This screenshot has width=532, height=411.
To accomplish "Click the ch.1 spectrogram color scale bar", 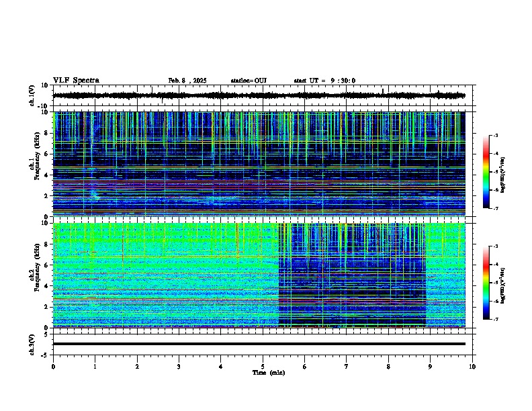I will click(486, 172).
